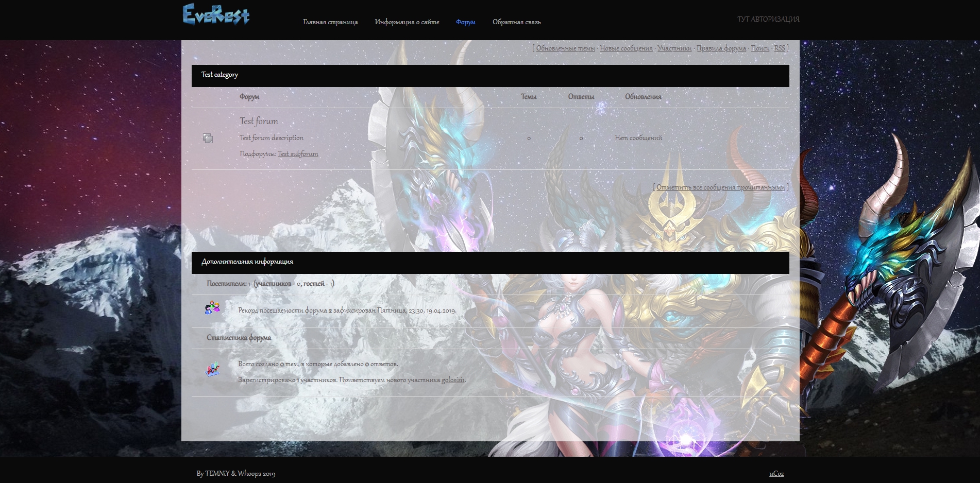Screen dimensions: 980x483
Task: Select the Форум menu item
Action: [x=466, y=22]
